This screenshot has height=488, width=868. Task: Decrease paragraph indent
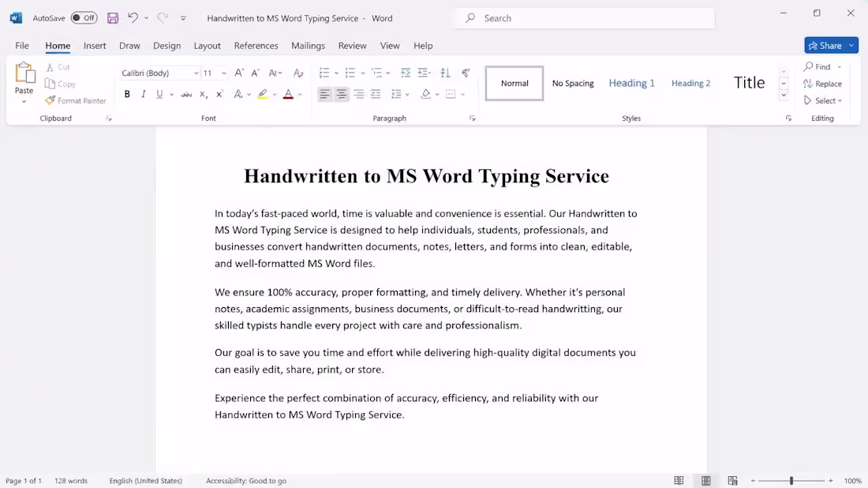tap(406, 73)
